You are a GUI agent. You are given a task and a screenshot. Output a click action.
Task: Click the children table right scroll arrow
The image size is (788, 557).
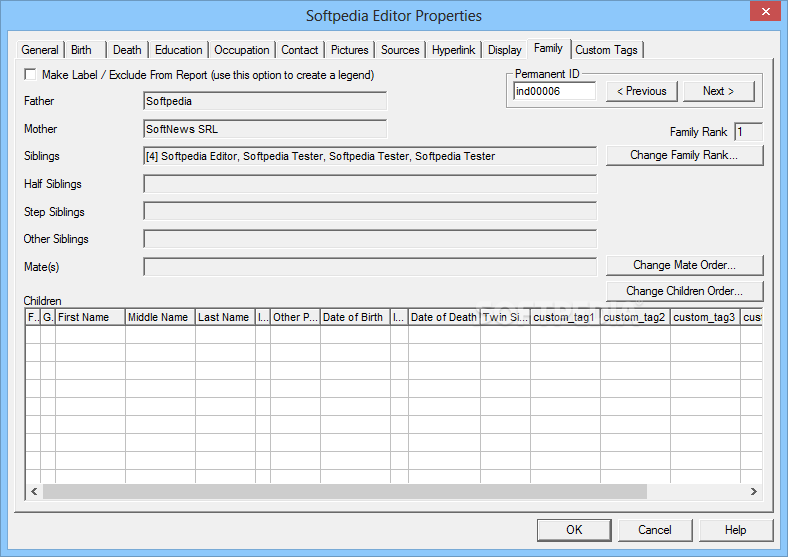tap(753, 492)
